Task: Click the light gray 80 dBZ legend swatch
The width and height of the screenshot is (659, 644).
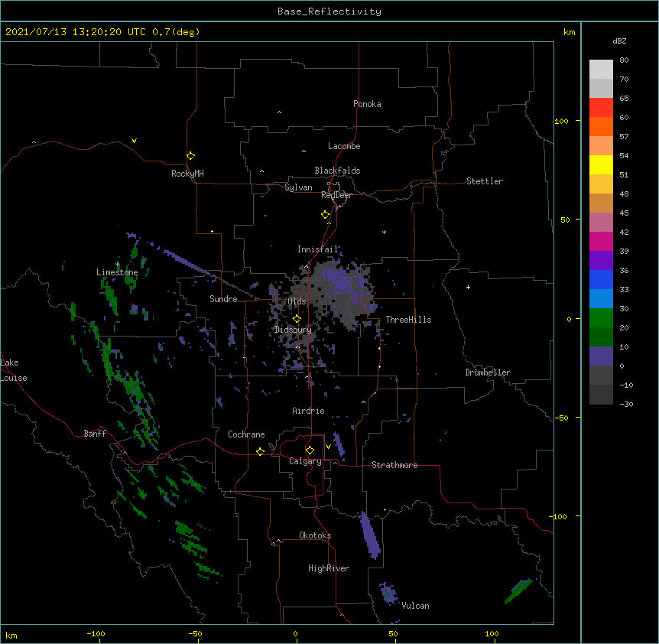Action: [x=601, y=69]
